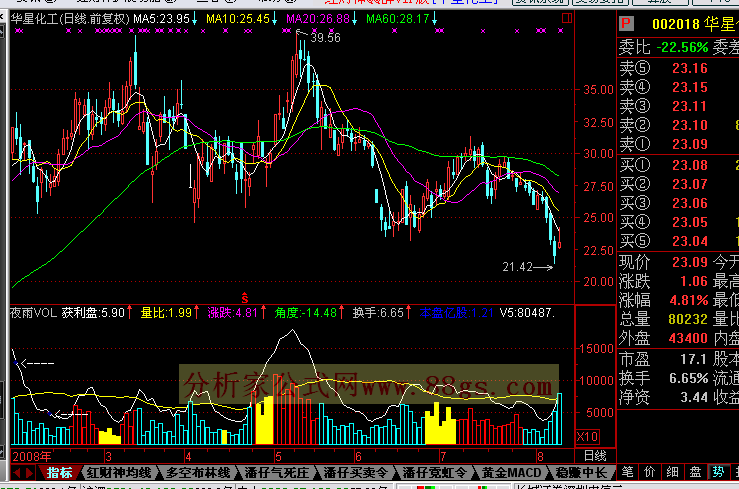
Task: Click the 卖③ 23.11 ask row
Action: 678,106
